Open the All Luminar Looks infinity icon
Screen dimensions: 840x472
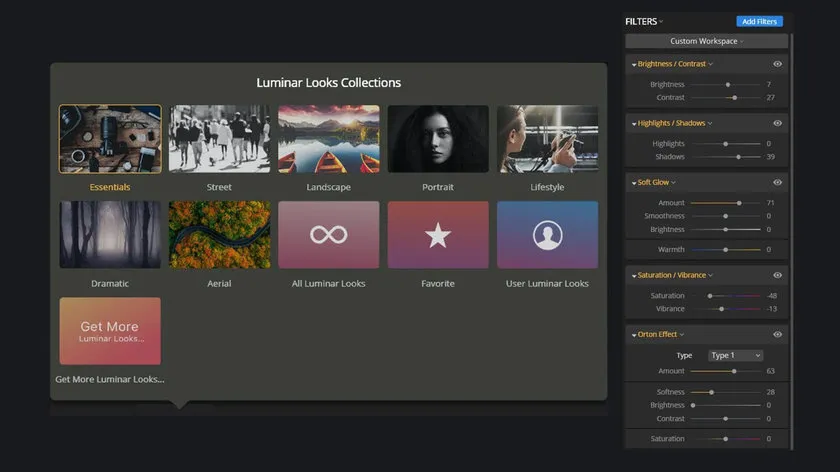(x=328, y=235)
